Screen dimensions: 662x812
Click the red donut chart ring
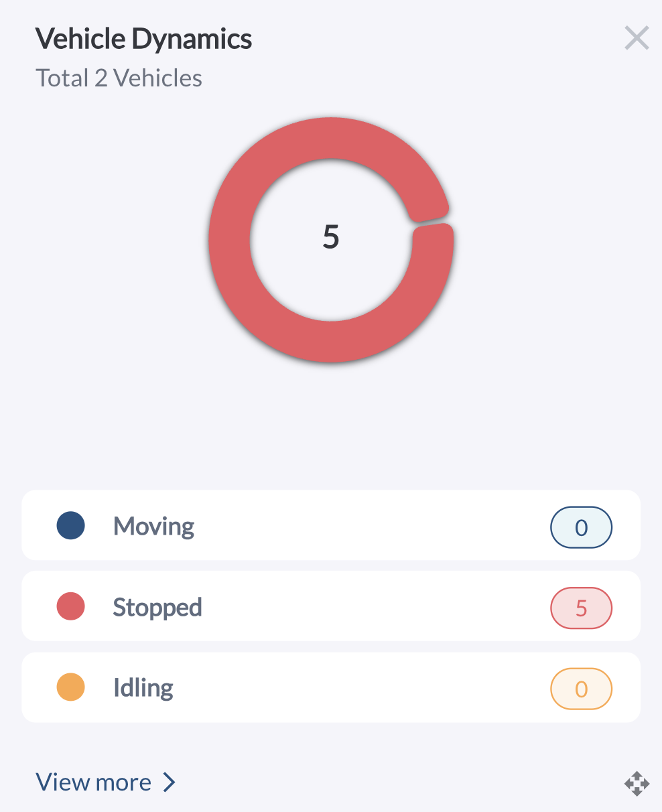(230, 240)
